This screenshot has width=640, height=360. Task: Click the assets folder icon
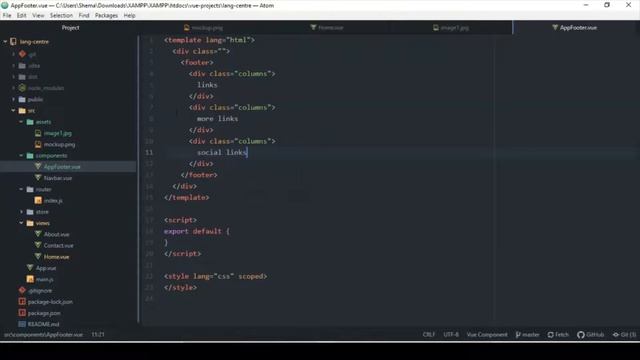point(30,122)
